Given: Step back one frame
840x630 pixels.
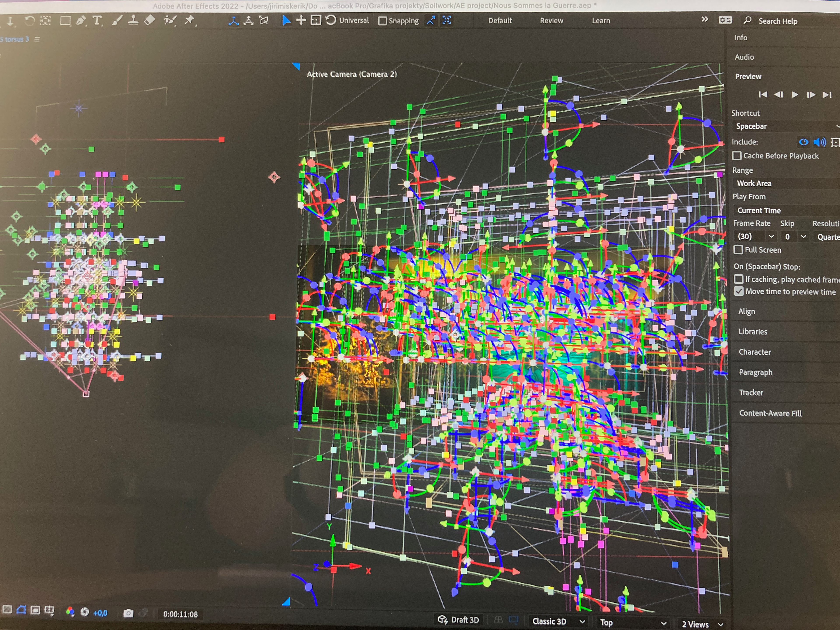Looking at the screenshot, I should click(779, 94).
